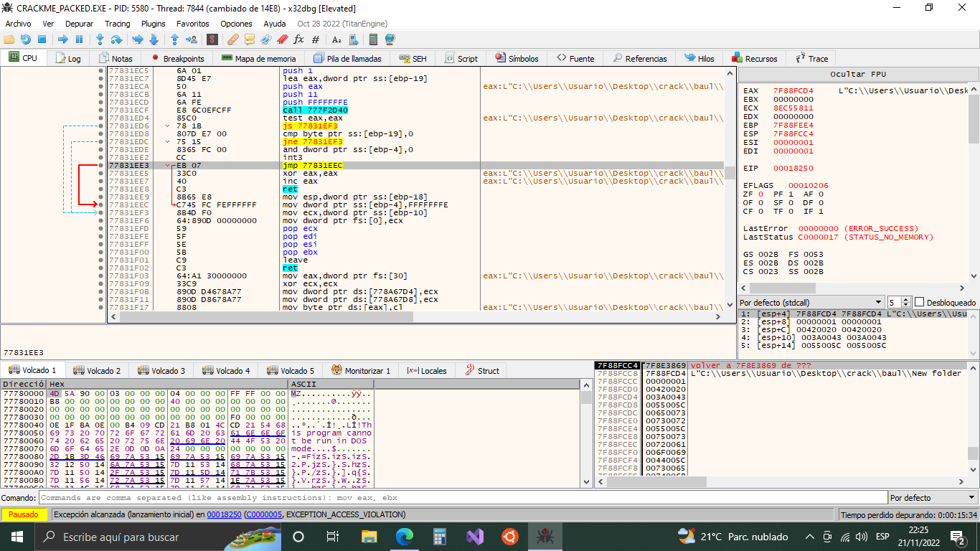Open the Scylla plugin icon
The height and width of the screenshot is (551, 980).
point(212,39)
